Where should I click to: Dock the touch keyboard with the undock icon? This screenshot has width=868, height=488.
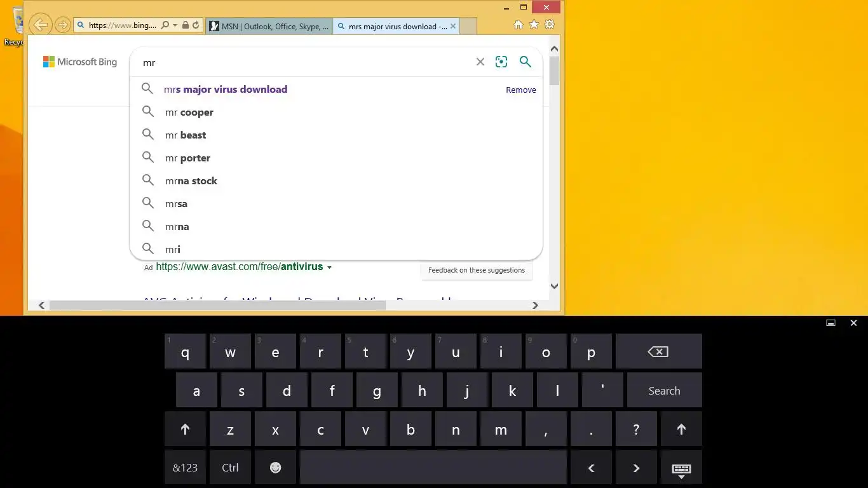(831, 323)
